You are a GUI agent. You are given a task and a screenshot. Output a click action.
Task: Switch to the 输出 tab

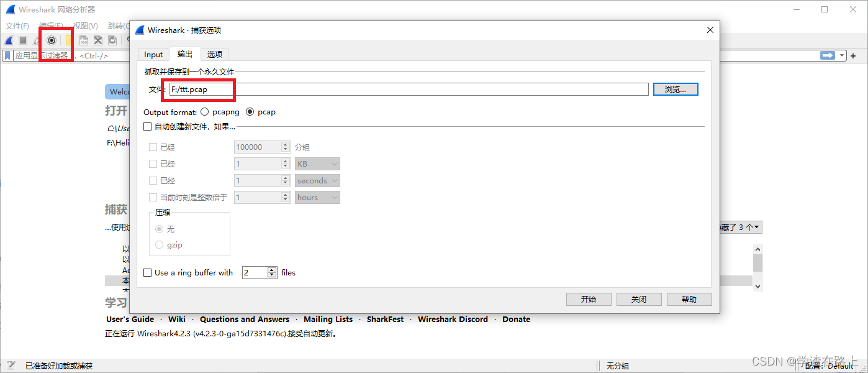[x=185, y=54]
